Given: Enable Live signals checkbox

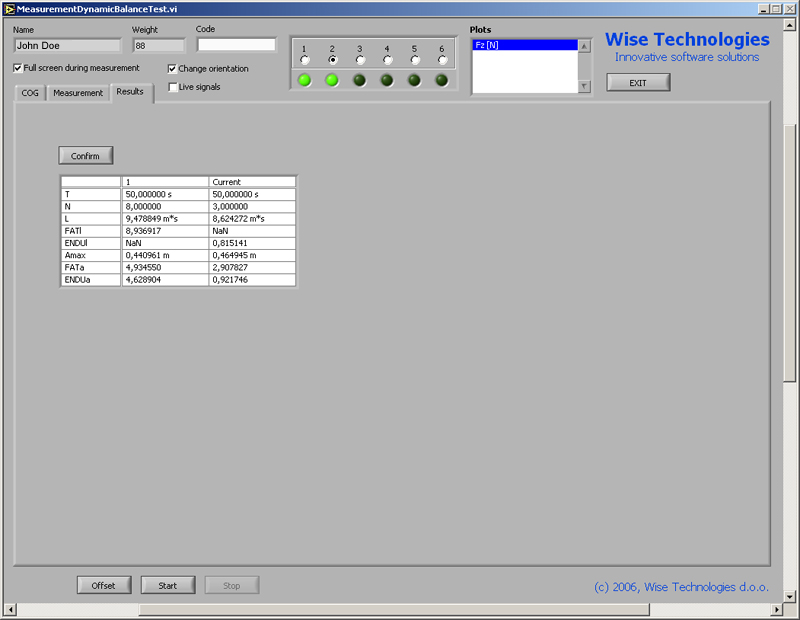Looking at the screenshot, I should coord(173,87).
